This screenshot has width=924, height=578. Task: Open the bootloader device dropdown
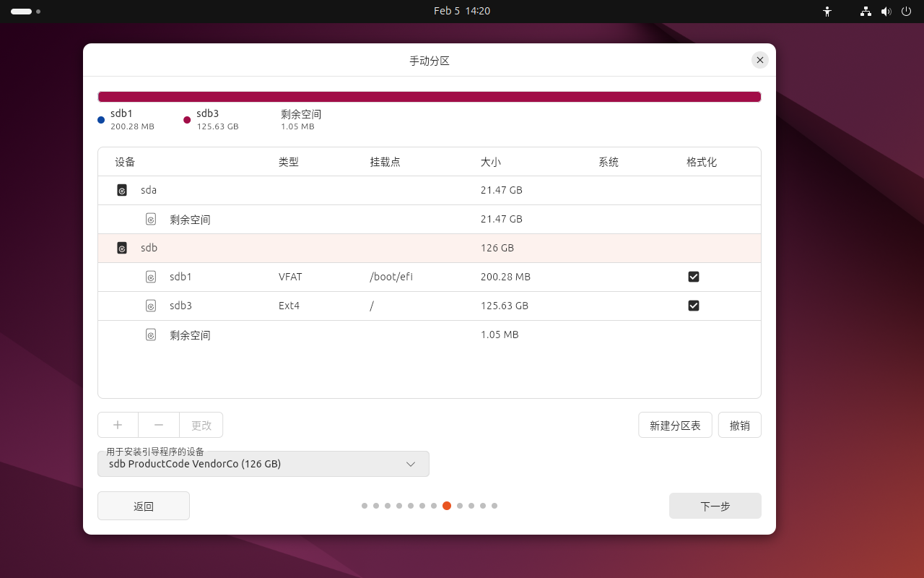click(263, 464)
